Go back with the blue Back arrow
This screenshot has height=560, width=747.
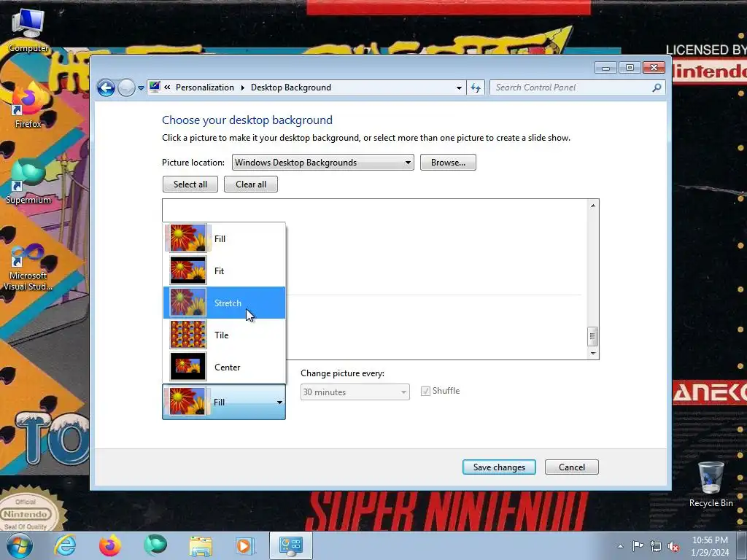click(x=106, y=88)
